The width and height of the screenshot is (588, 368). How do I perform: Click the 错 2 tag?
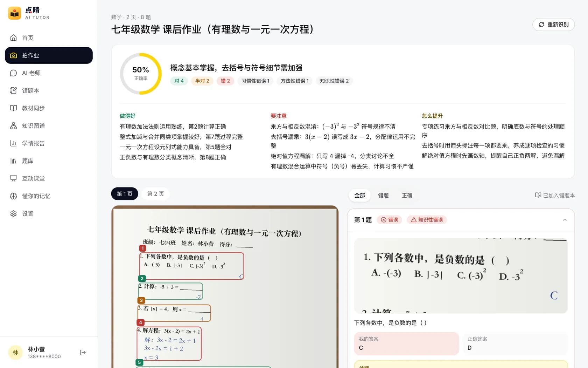coord(225,81)
